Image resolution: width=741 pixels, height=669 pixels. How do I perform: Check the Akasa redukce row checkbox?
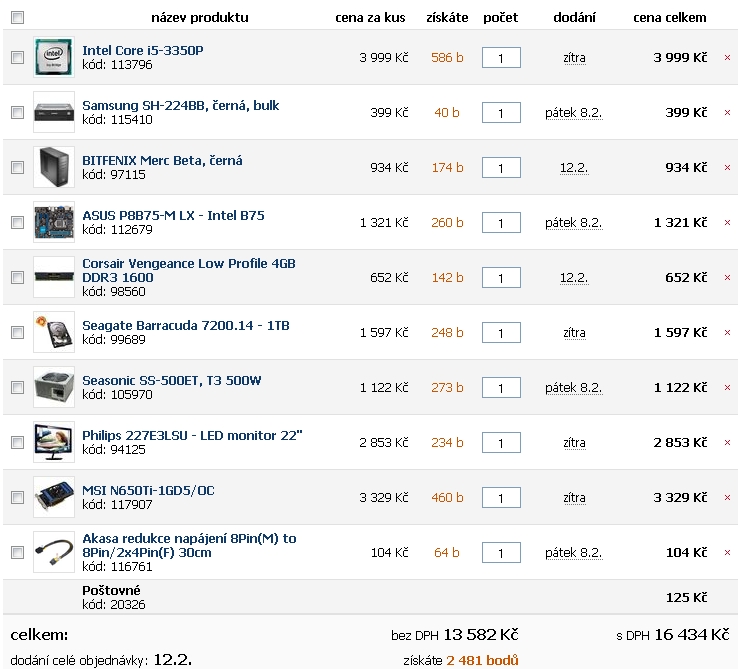pos(17,552)
